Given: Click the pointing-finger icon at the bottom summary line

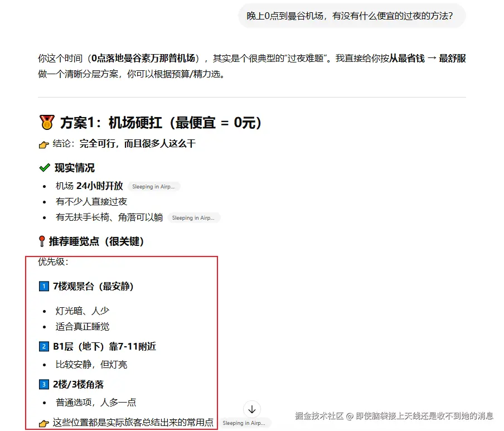Looking at the screenshot, I should tap(44, 423).
